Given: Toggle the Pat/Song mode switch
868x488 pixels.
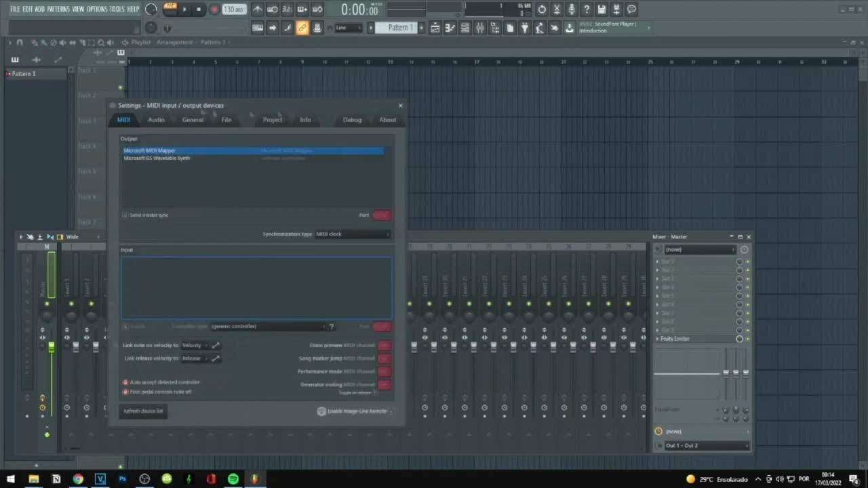Looking at the screenshot, I should pyautogui.click(x=170, y=9).
